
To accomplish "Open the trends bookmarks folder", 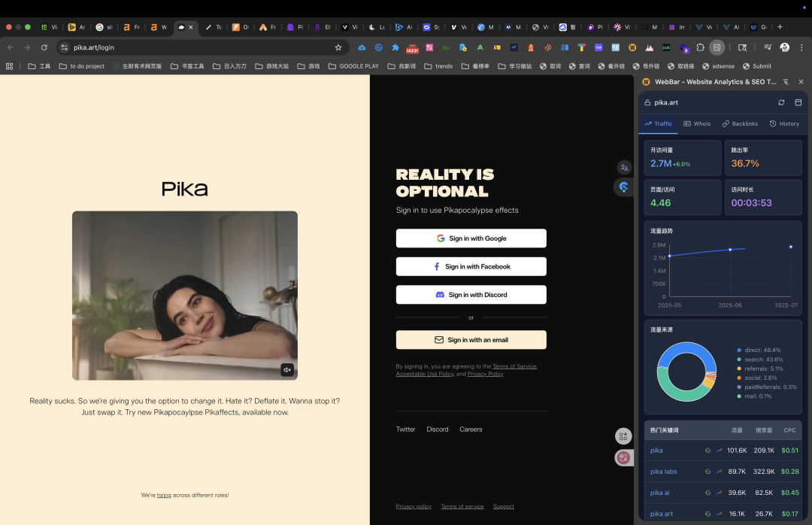I will [x=438, y=66].
